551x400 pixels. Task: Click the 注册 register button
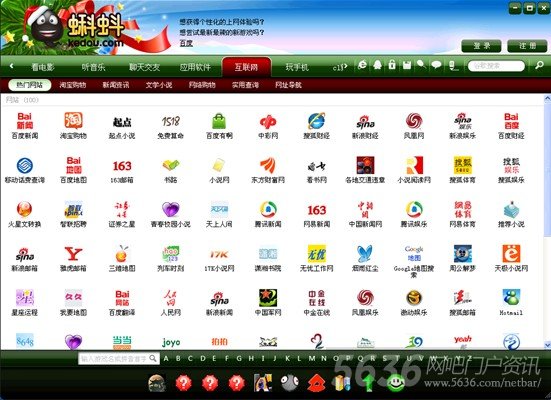(527, 46)
